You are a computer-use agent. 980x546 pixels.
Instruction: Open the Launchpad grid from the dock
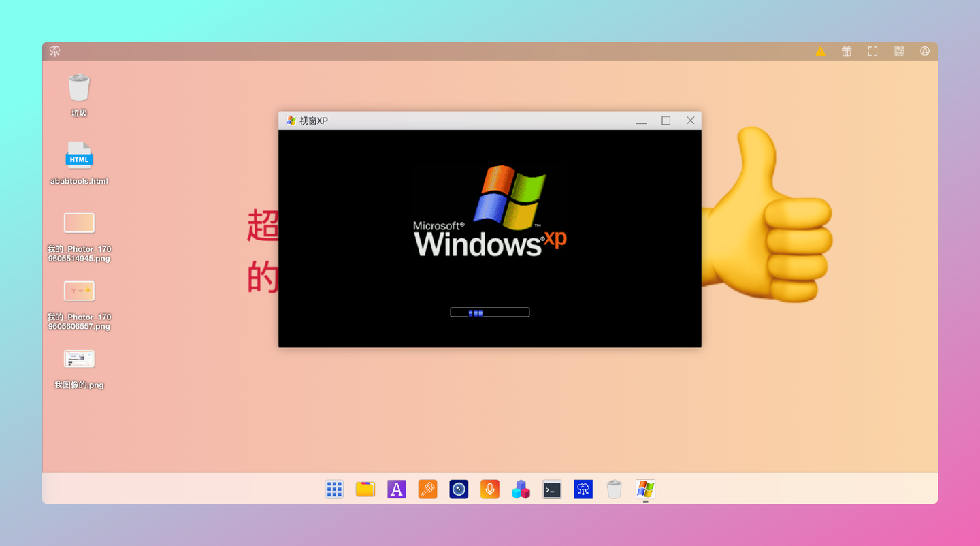tap(334, 489)
